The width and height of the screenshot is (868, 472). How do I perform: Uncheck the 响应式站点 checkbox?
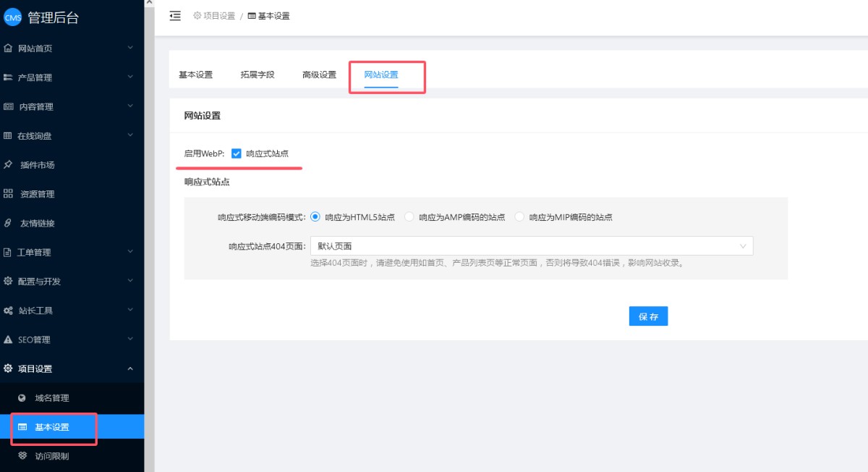click(236, 153)
